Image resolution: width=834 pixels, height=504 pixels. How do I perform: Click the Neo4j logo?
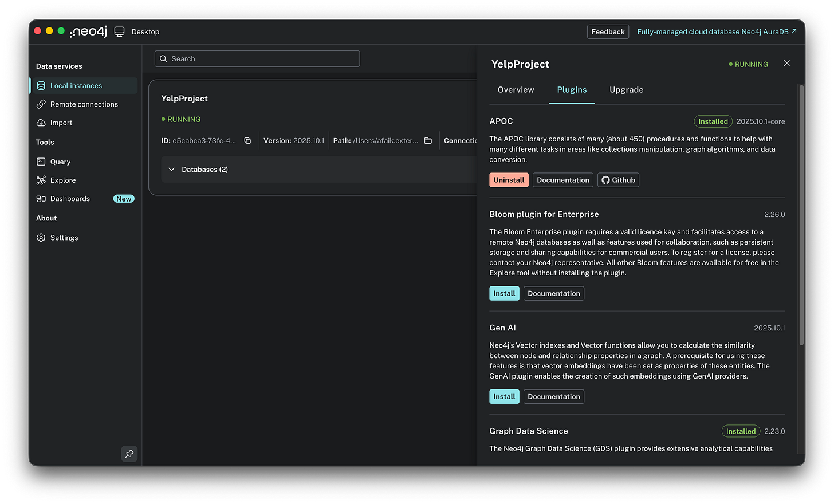click(87, 31)
